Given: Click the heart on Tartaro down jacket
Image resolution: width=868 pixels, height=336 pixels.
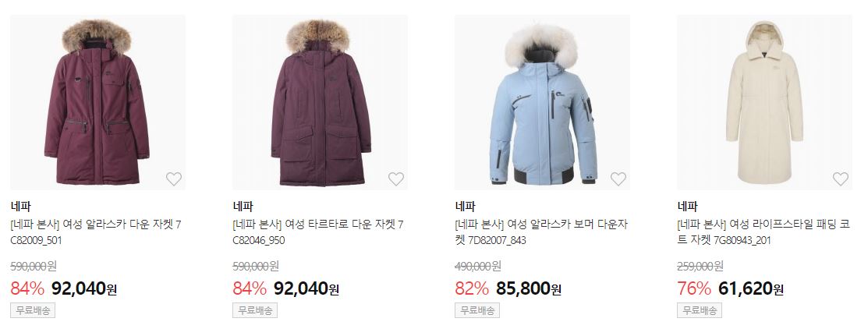Looking at the screenshot, I should click(396, 179).
